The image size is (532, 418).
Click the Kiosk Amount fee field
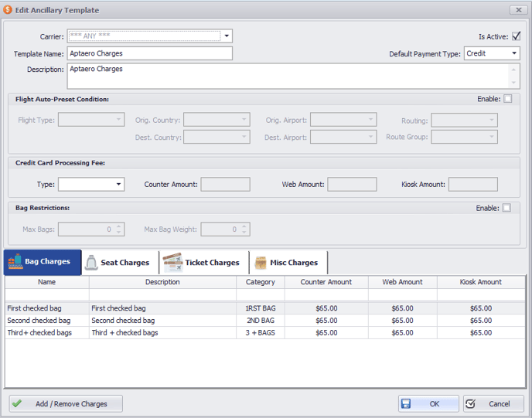pyautogui.click(x=473, y=184)
